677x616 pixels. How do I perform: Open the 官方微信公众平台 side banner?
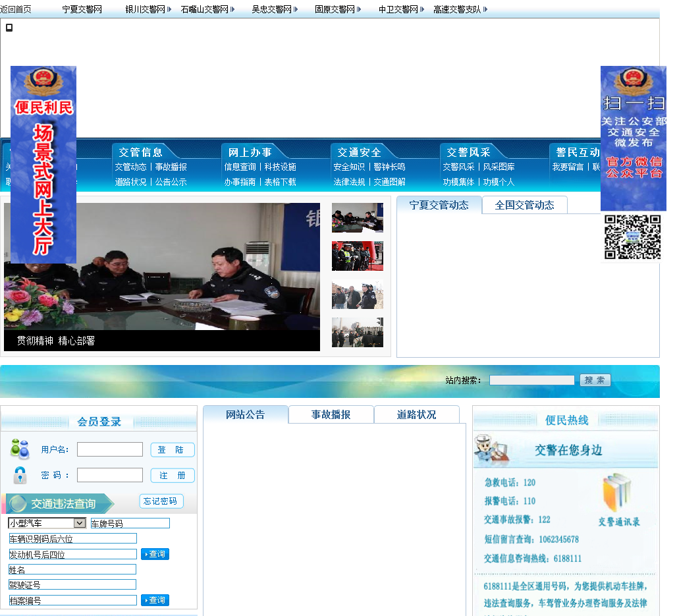[634, 138]
